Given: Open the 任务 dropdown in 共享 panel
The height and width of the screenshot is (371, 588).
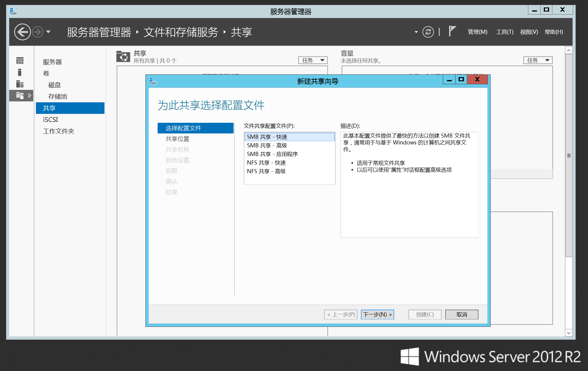Looking at the screenshot, I should (313, 60).
